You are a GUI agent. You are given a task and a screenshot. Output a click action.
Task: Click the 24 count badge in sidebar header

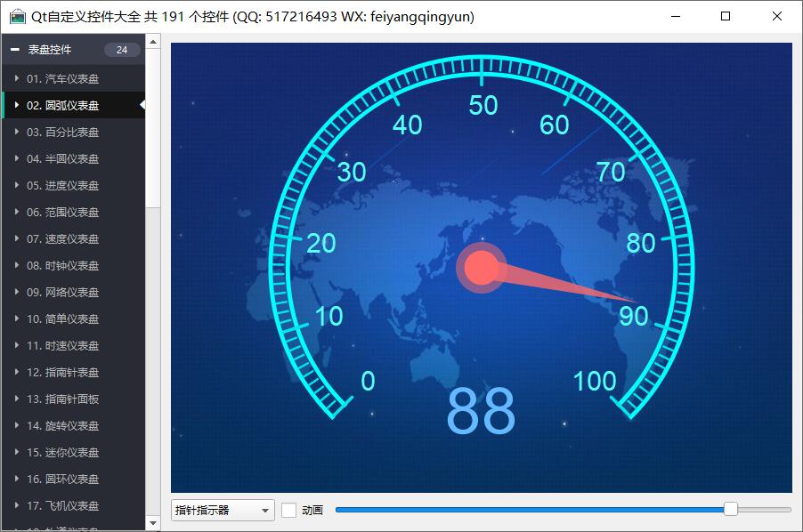pyautogui.click(x=122, y=50)
